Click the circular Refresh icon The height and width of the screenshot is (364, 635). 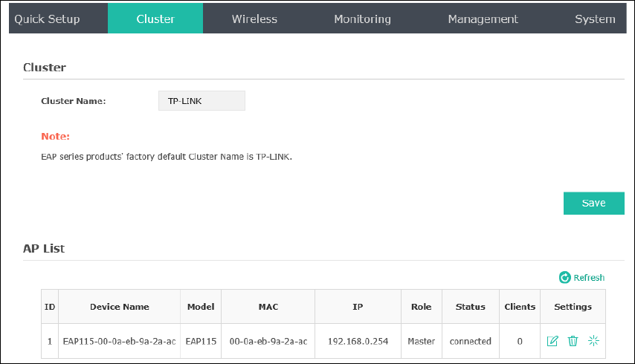click(x=564, y=277)
